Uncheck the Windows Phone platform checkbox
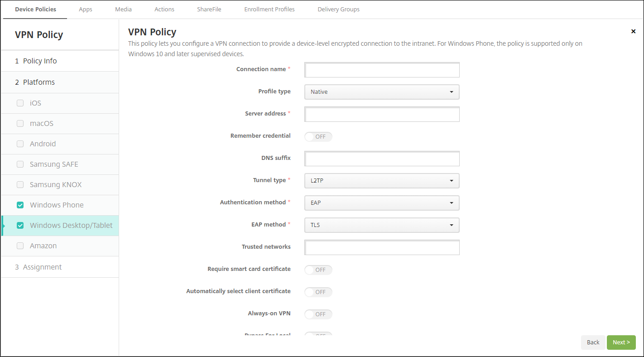Image resolution: width=644 pixels, height=357 pixels. click(20, 205)
